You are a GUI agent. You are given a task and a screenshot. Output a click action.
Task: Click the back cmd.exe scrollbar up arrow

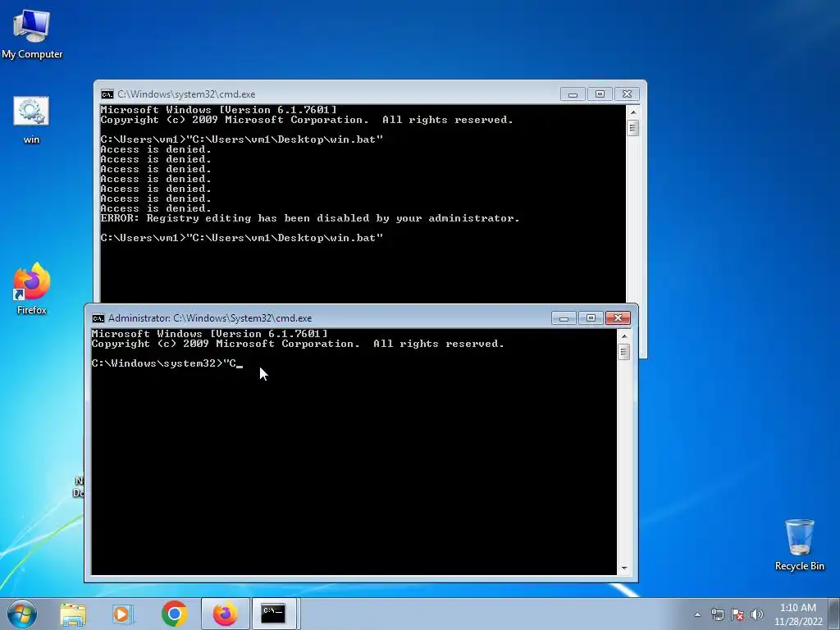pyautogui.click(x=632, y=112)
